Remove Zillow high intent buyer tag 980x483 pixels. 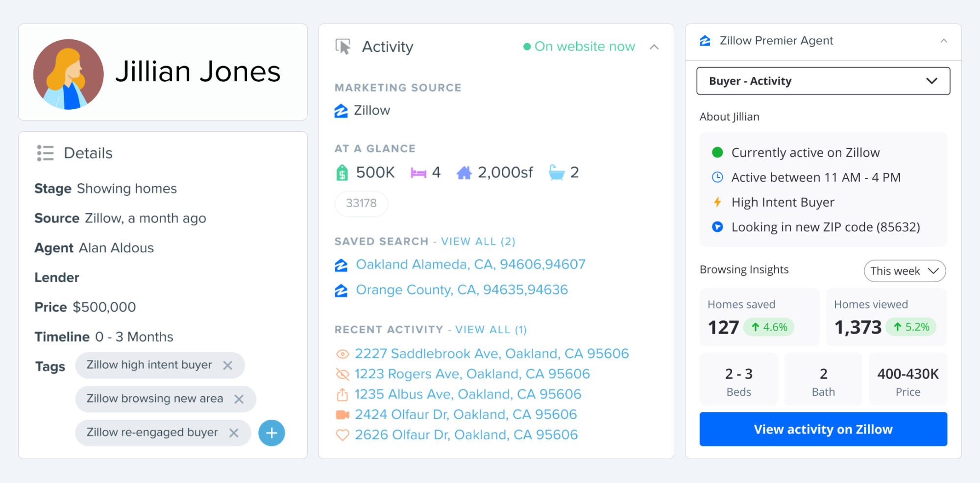pyautogui.click(x=228, y=365)
